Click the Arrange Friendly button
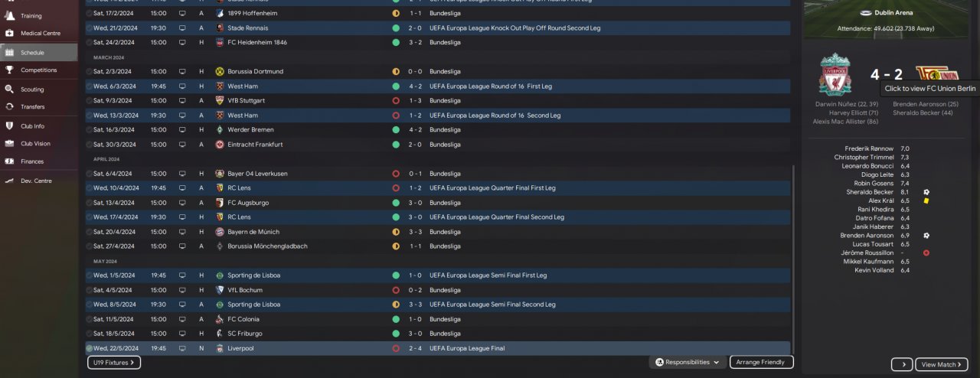Viewport: 980px width, 378px height. tap(762, 362)
